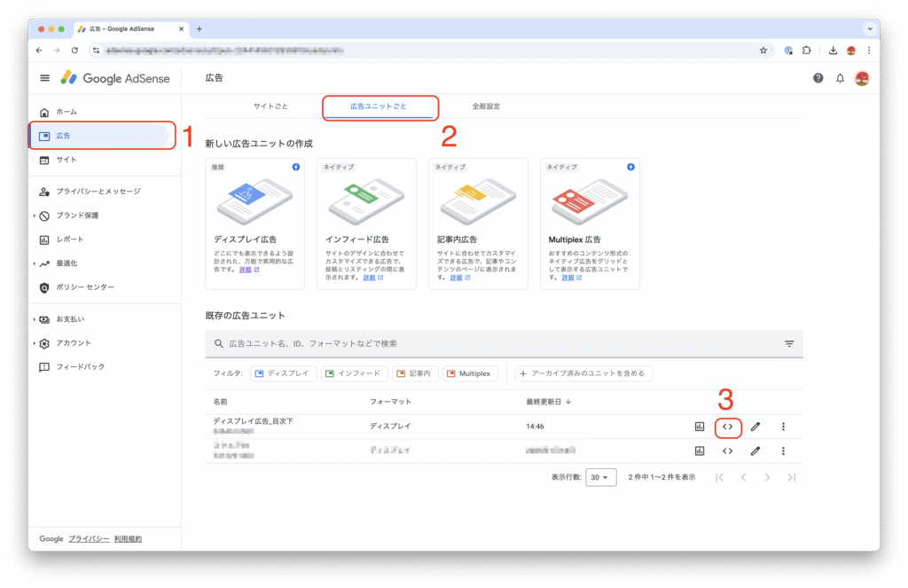The height and width of the screenshot is (588, 908).
Task: Open Chrome downloads icon
Action: point(833,51)
